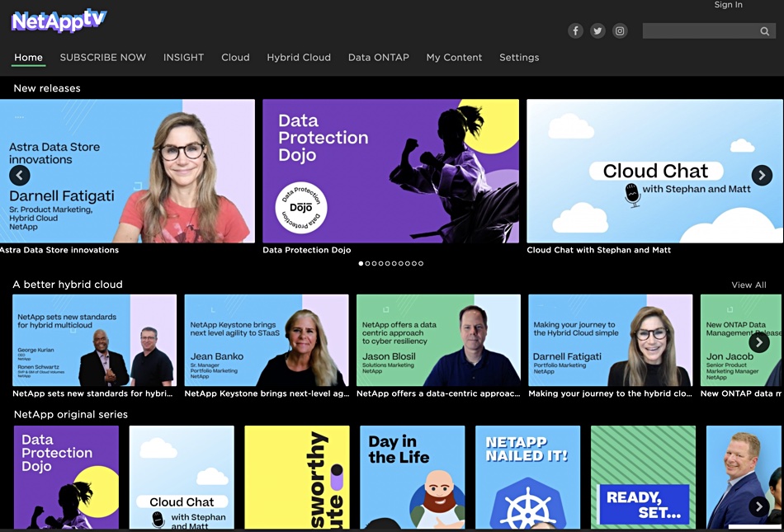Click 'NetApp offers a data-centric approac...' title

438,393
